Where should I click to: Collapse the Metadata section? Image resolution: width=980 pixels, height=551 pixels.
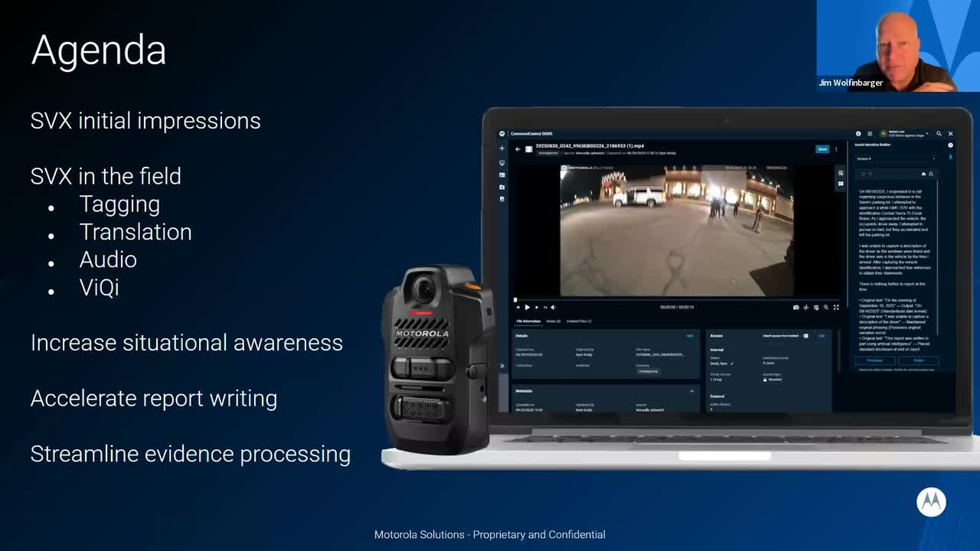tap(691, 391)
